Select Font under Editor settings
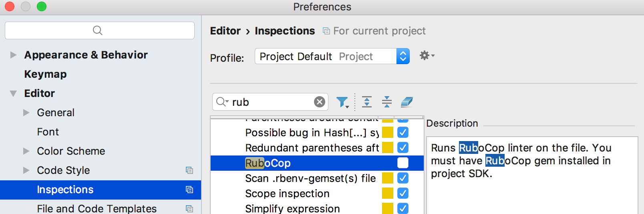Viewport: 644px width, 214px height. pos(48,132)
